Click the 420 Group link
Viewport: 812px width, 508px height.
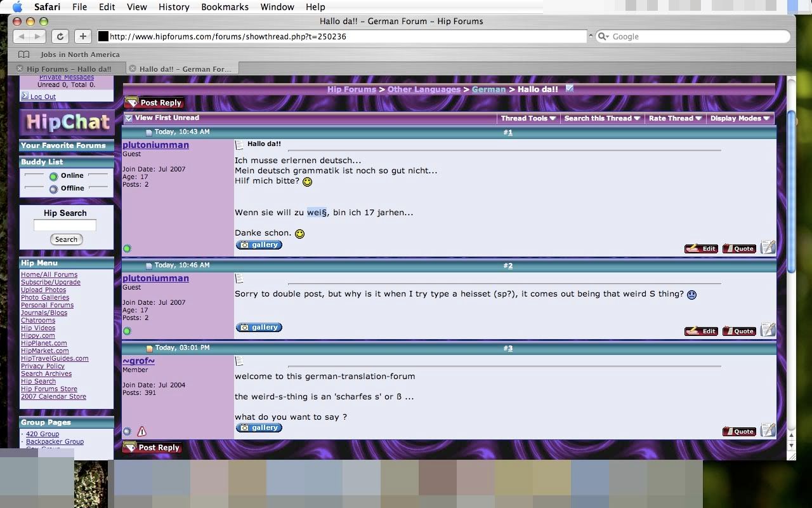coord(43,434)
